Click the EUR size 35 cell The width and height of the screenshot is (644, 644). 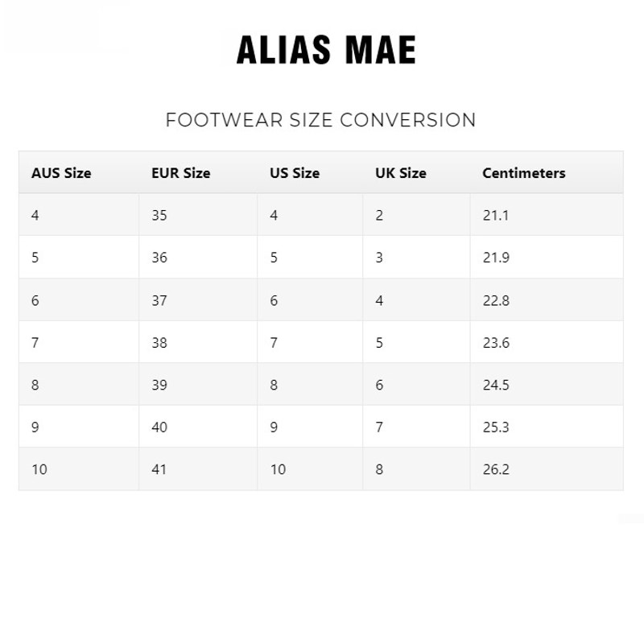point(198,215)
